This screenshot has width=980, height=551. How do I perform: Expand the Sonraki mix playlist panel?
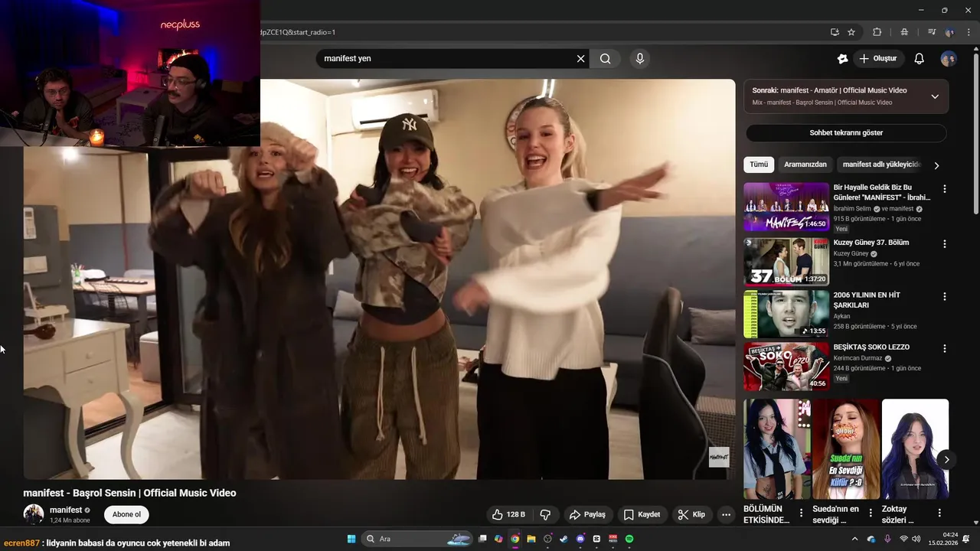[934, 96]
